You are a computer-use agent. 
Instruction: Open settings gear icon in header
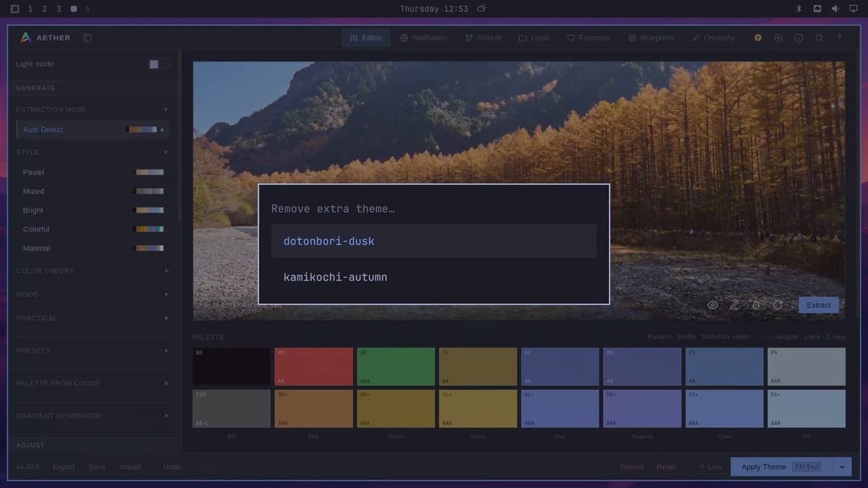778,38
